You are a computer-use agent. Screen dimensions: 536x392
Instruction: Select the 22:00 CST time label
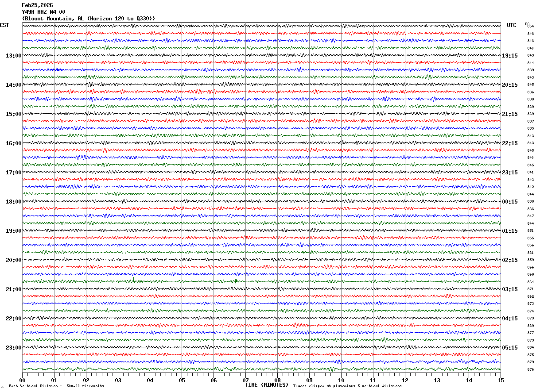(x=13, y=319)
